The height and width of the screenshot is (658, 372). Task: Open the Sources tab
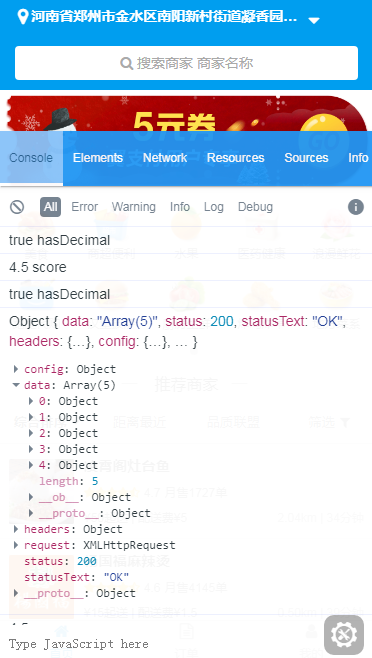[306, 158]
